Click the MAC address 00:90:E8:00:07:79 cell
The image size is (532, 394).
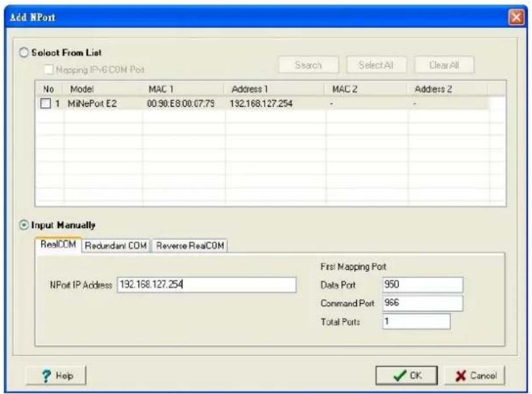pos(181,103)
